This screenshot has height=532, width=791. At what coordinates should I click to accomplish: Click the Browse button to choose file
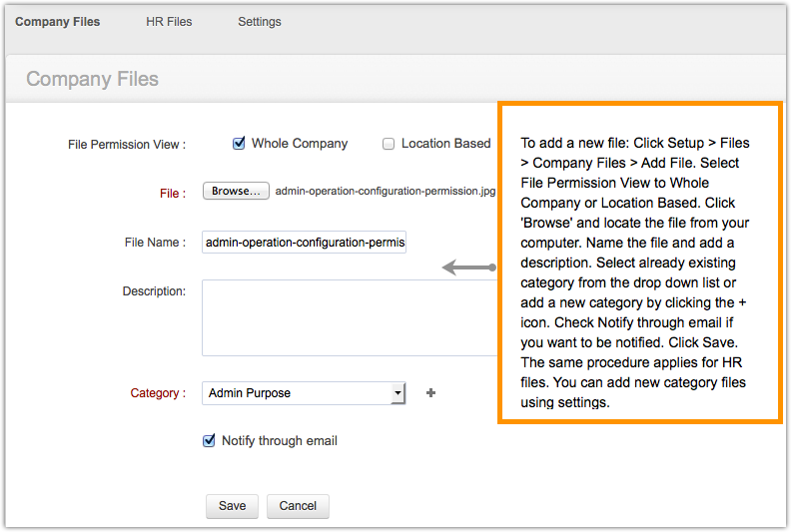coord(236,191)
